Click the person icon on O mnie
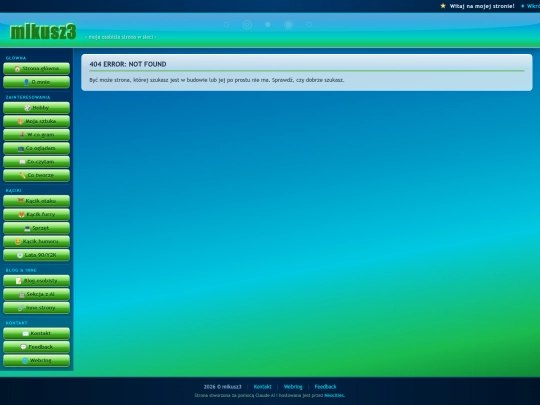This screenshot has width=540, height=405. [27, 82]
